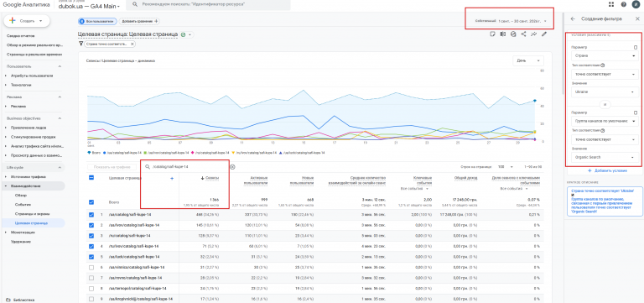Click the search magnifier in table search

click(148, 167)
